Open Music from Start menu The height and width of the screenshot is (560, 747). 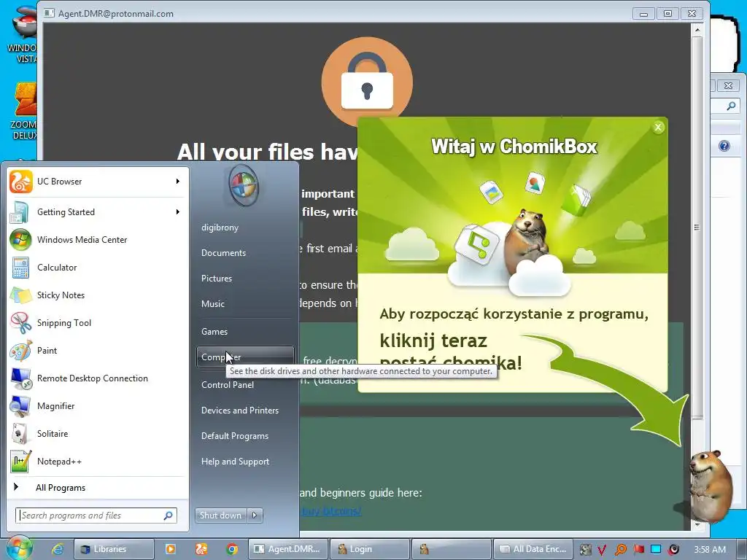point(212,304)
